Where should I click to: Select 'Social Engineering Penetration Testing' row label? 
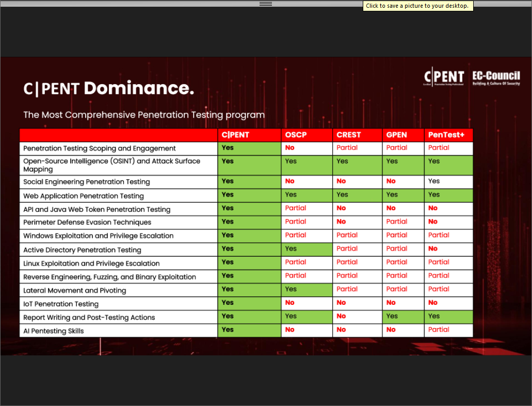87,182
